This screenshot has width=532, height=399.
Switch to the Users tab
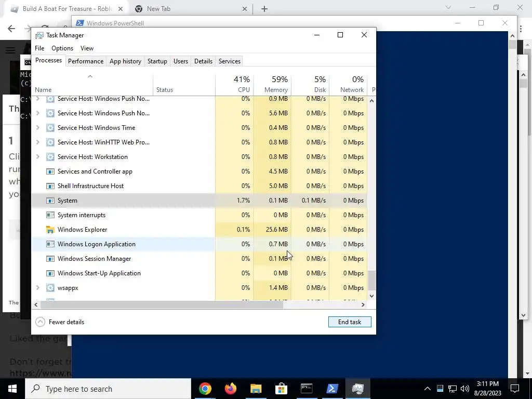(180, 61)
